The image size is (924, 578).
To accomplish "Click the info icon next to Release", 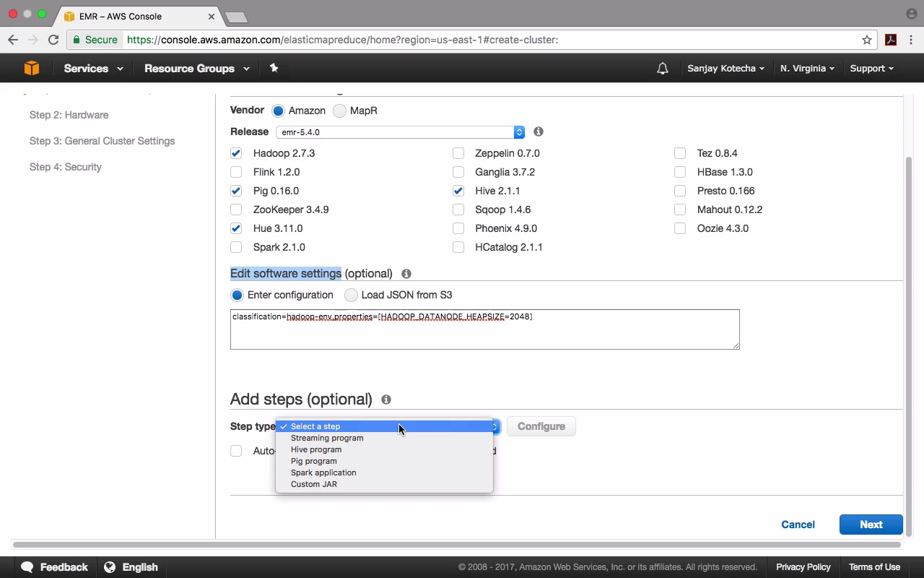I will (x=539, y=131).
